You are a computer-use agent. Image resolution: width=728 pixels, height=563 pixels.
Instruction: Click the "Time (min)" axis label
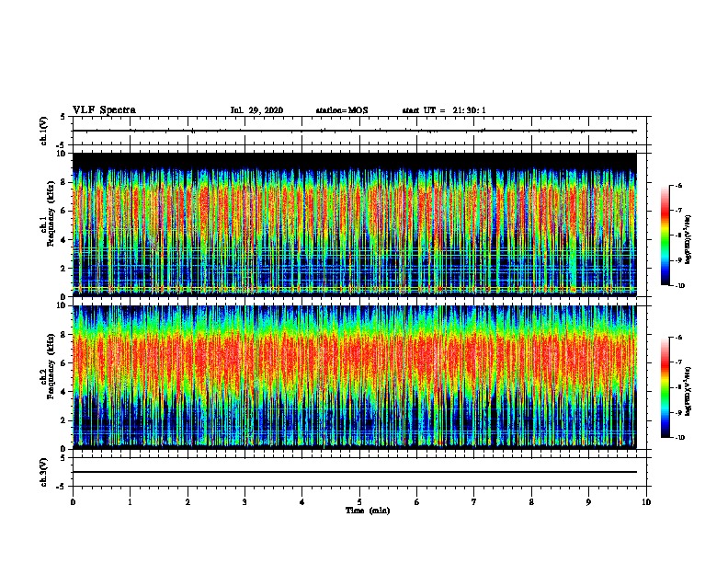[x=368, y=511]
